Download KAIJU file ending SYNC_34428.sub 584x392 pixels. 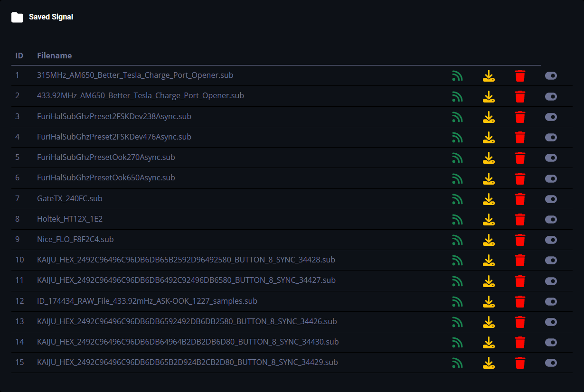pyautogui.click(x=489, y=260)
